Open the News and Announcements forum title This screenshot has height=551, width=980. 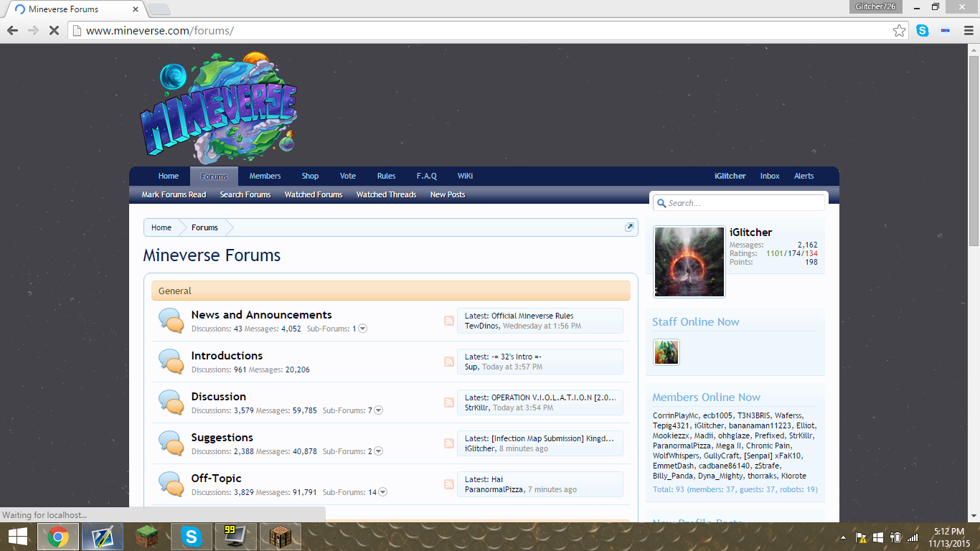pos(261,315)
